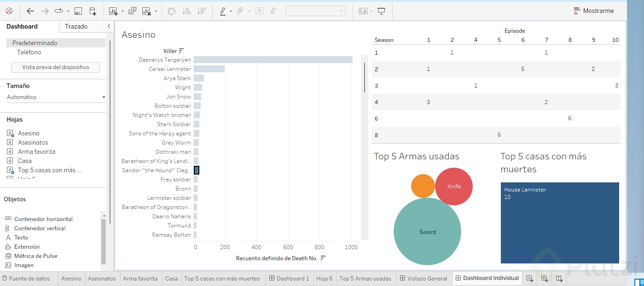This screenshot has width=644, height=286.
Task: Click the Imagen object icon
Action: (x=8, y=265)
